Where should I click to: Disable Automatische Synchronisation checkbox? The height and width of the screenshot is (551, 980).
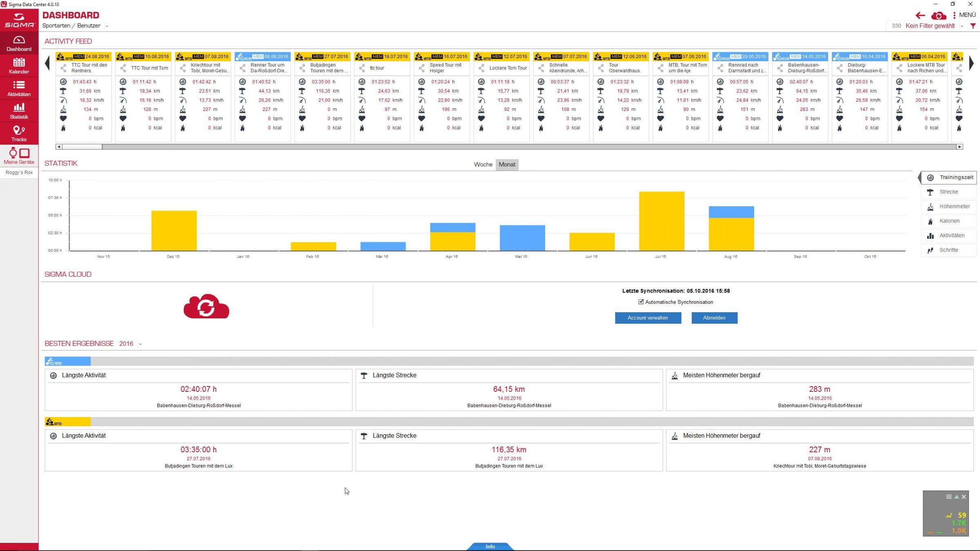pyautogui.click(x=641, y=302)
